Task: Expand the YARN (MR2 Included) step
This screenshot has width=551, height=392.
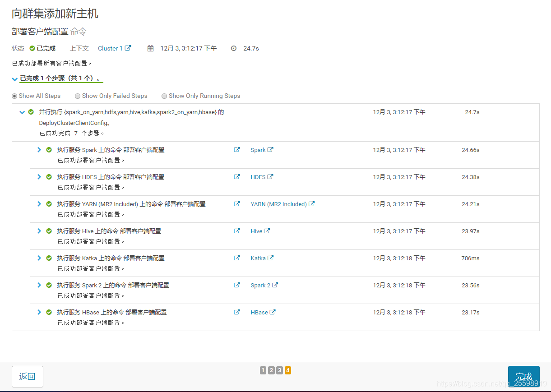Action: tap(39, 204)
